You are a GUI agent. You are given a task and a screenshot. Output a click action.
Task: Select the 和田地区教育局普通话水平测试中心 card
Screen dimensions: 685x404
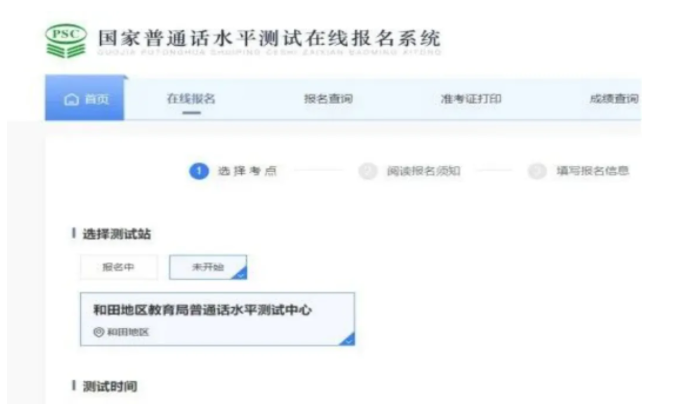pos(217,319)
